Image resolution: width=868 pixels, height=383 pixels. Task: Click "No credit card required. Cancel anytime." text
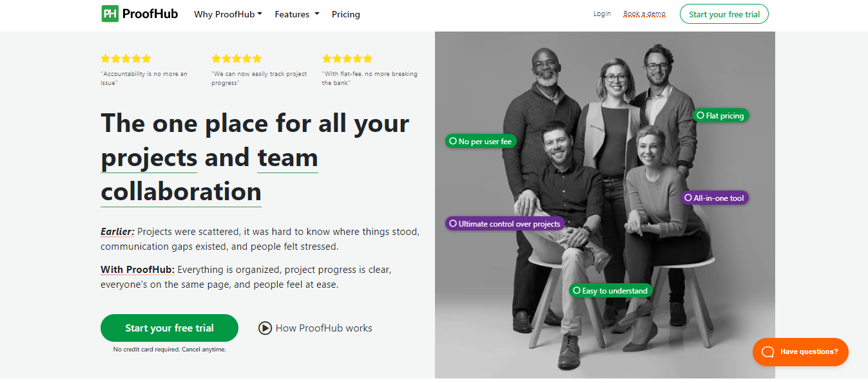click(x=169, y=350)
